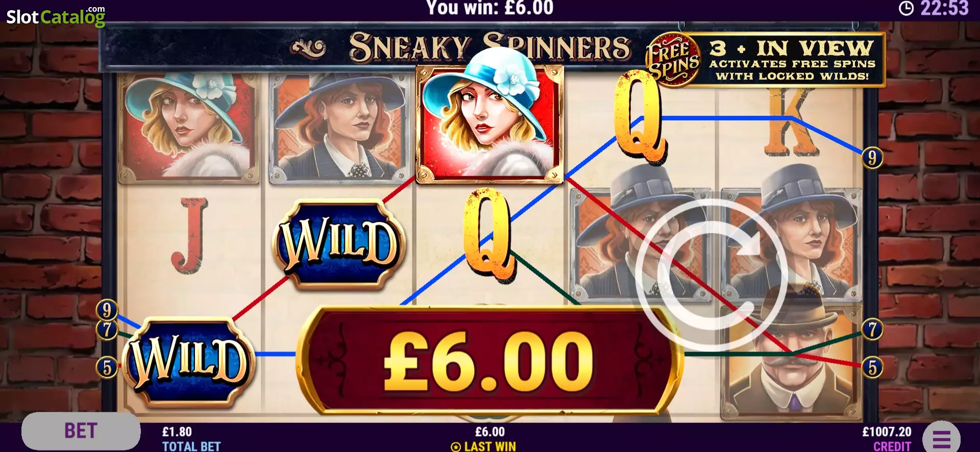The height and width of the screenshot is (452, 980).
Task: Select payline 9 marker on left
Action: pyautogui.click(x=107, y=310)
